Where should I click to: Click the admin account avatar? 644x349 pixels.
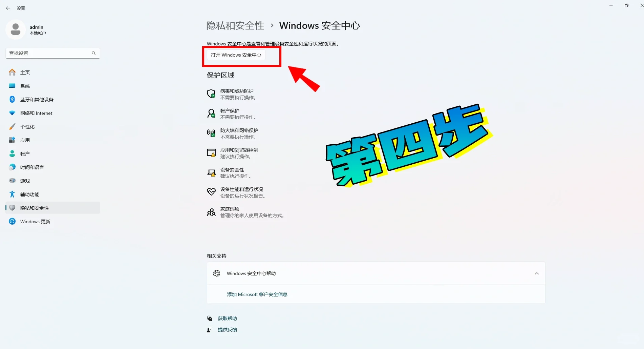coord(16,29)
